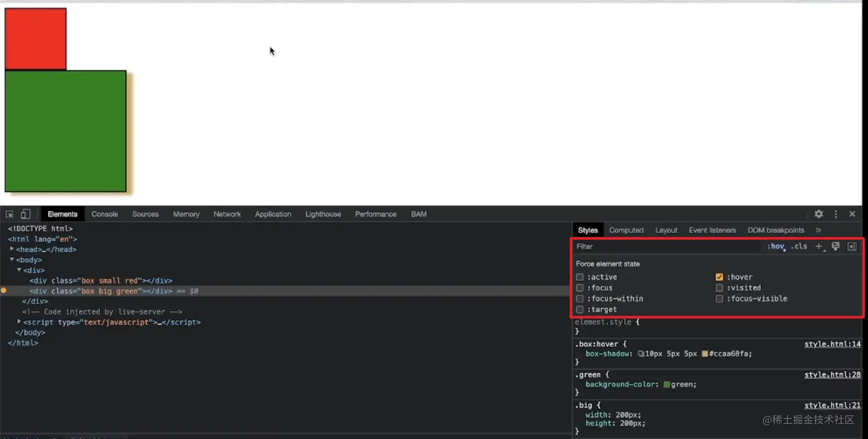This screenshot has width=868, height=439.
Task: Click the .big selector text
Action: pyautogui.click(x=584, y=405)
